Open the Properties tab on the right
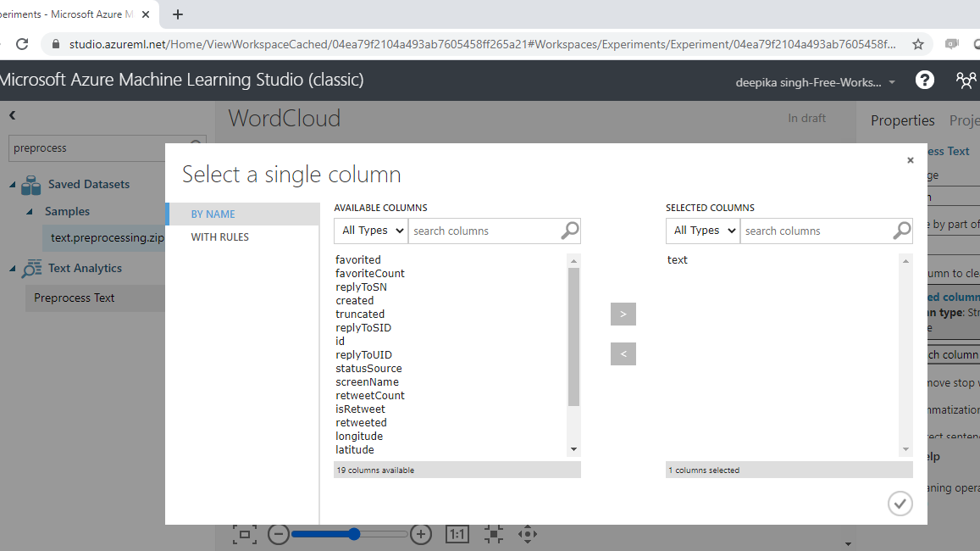Image resolution: width=980 pixels, height=551 pixels. pos(903,120)
